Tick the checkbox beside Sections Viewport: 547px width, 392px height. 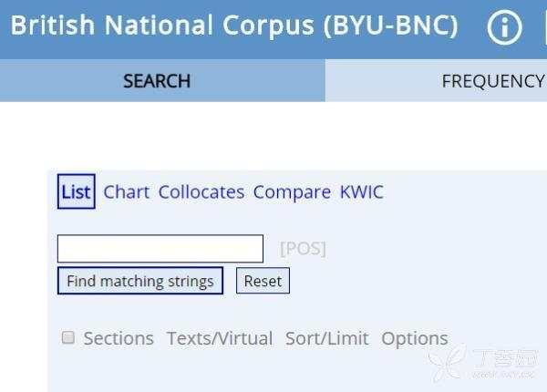tap(67, 338)
